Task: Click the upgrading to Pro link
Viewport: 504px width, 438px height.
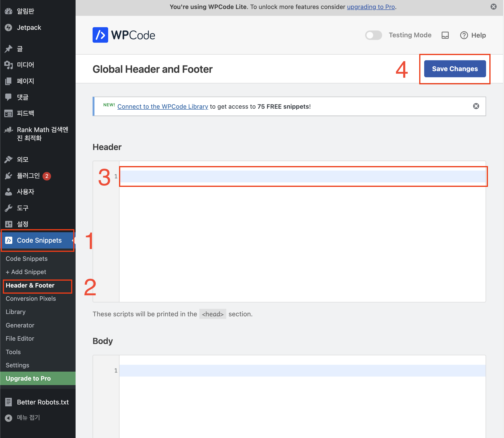Action: coord(371,7)
